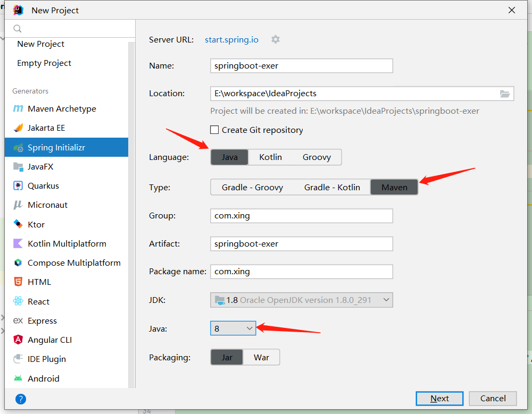
Task: Switch language to Kotlin
Action: (270, 157)
